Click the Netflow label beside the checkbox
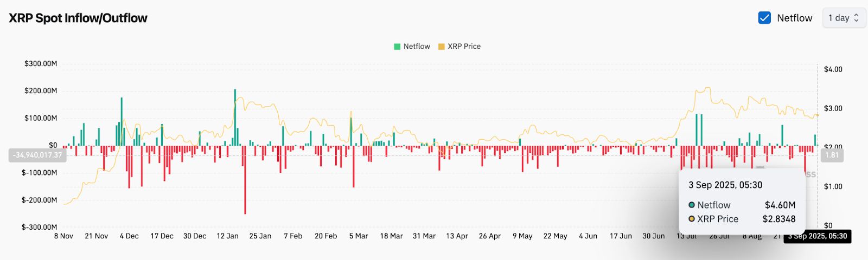This screenshot has height=260, width=868. (x=794, y=18)
